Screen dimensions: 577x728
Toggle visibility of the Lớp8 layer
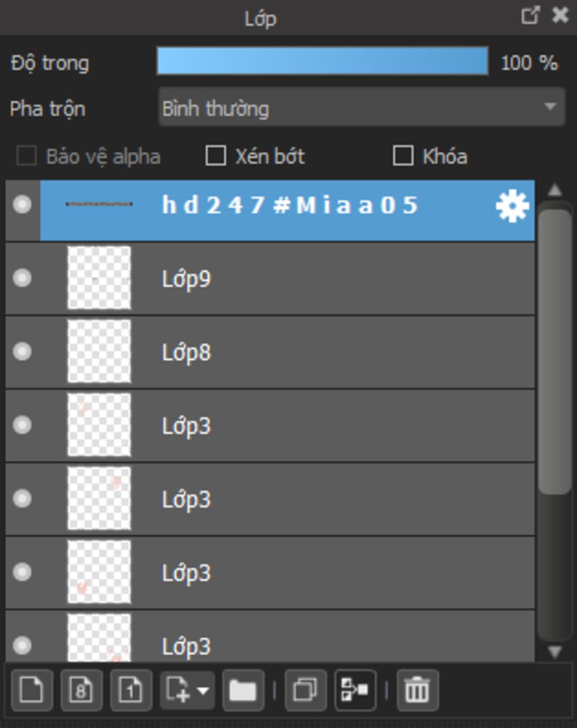[23, 351]
